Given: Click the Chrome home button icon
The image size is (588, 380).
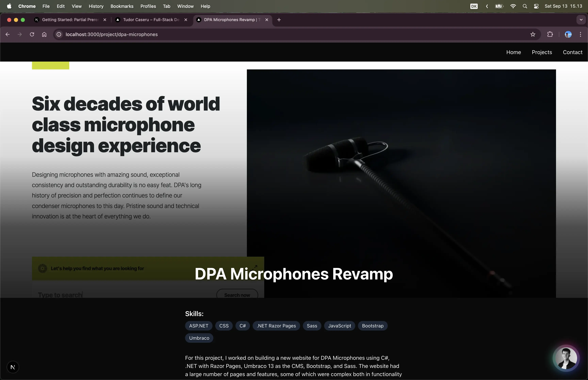Looking at the screenshot, I should click(x=44, y=34).
